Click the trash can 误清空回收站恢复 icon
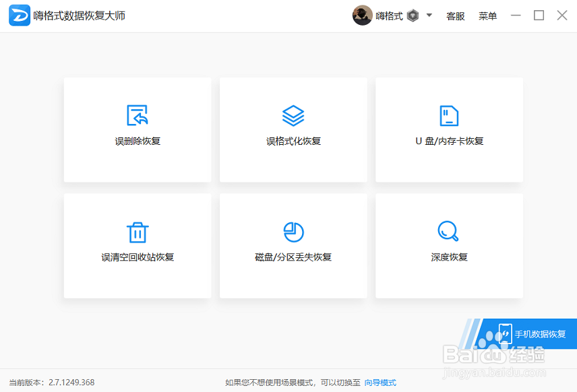 137,230
